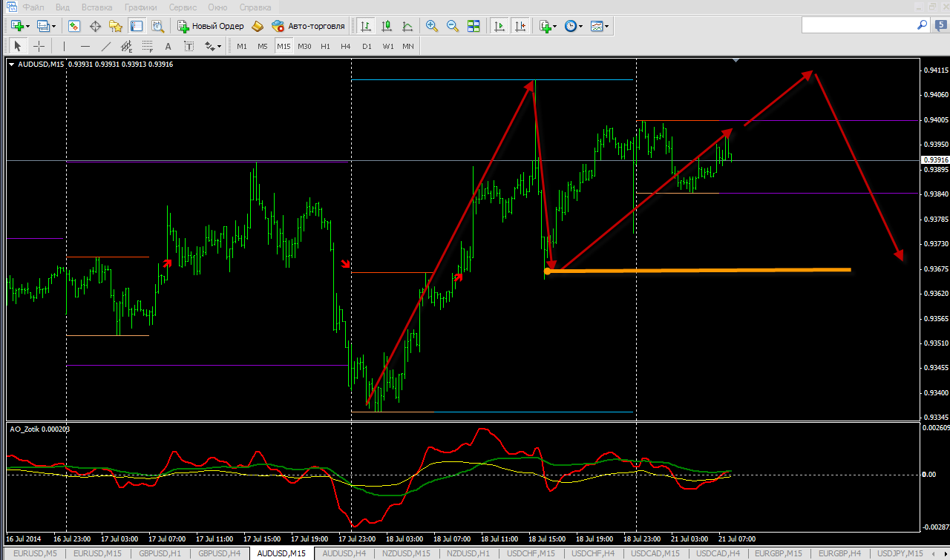Click the Zoom In magnifier icon

(x=432, y=26)
